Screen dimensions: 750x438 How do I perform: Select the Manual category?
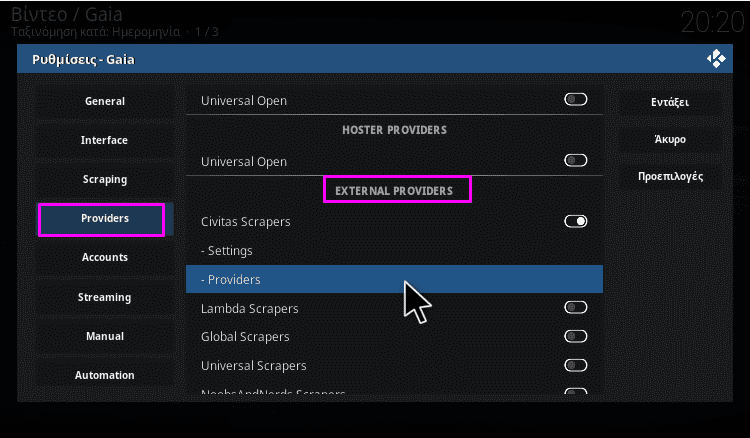(105, 336)
